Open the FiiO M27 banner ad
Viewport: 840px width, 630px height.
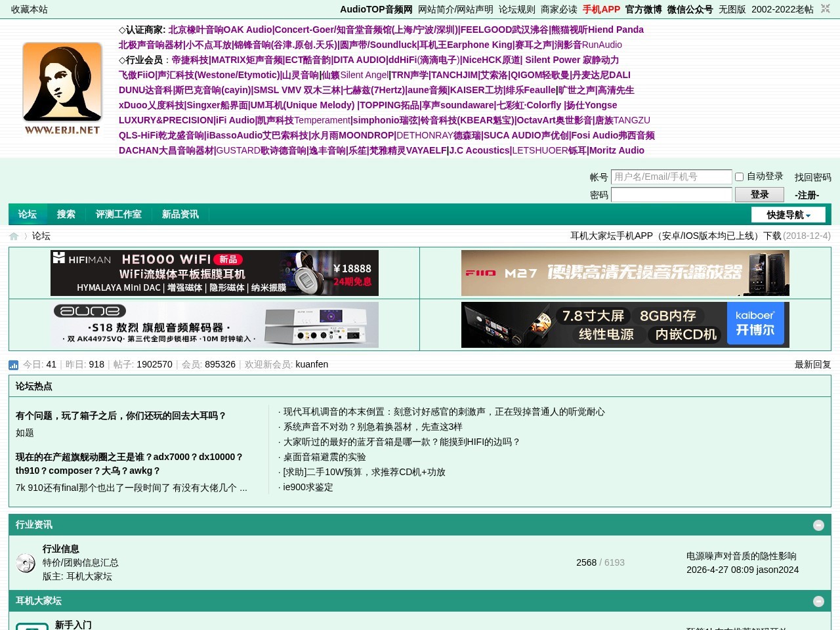pyautogui.click(x=625, y=273)
